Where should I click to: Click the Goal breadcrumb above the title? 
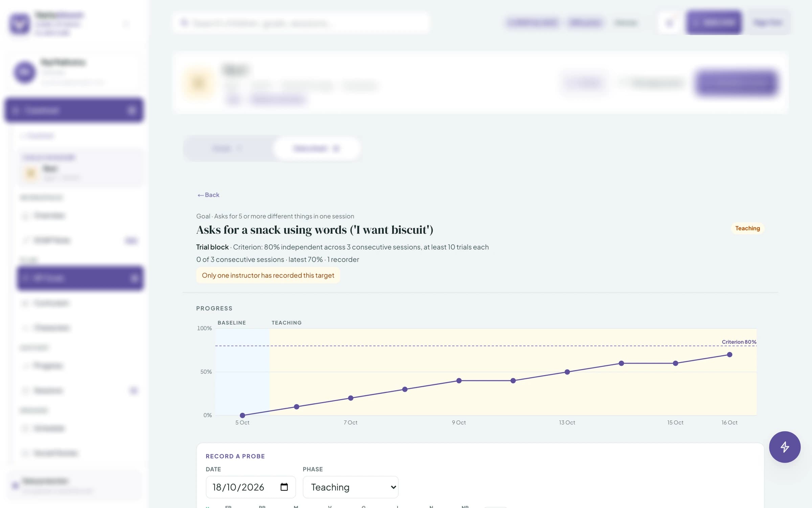click(275, 216)
